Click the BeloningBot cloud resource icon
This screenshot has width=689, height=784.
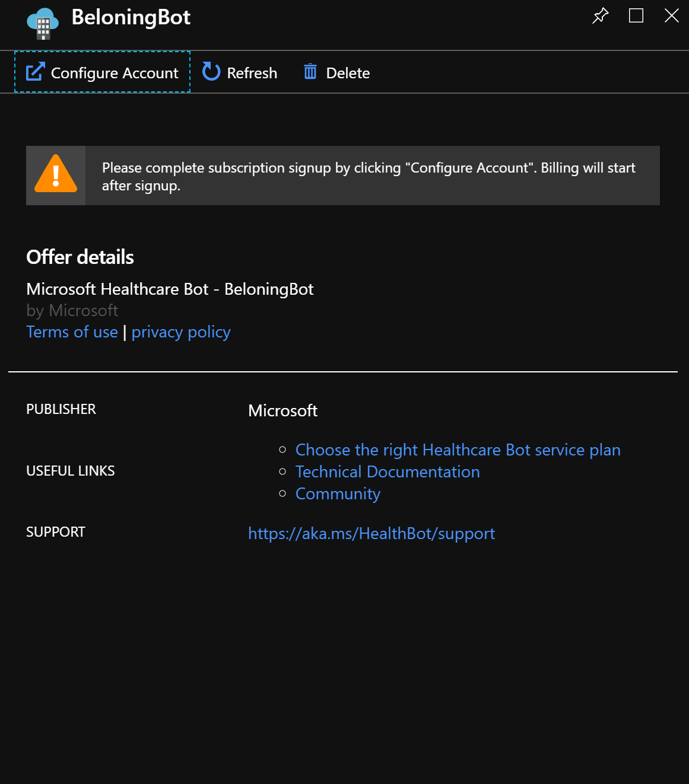(x=43, y=24)
